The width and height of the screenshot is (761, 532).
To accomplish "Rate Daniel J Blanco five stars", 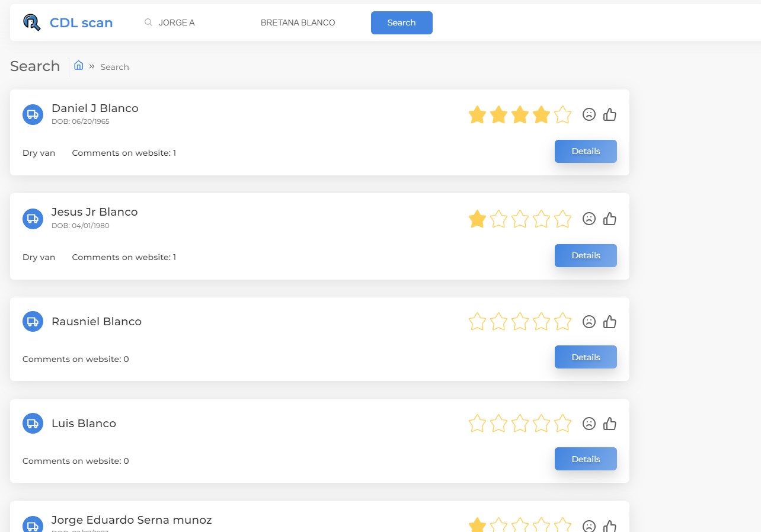I will coord(562,114).
